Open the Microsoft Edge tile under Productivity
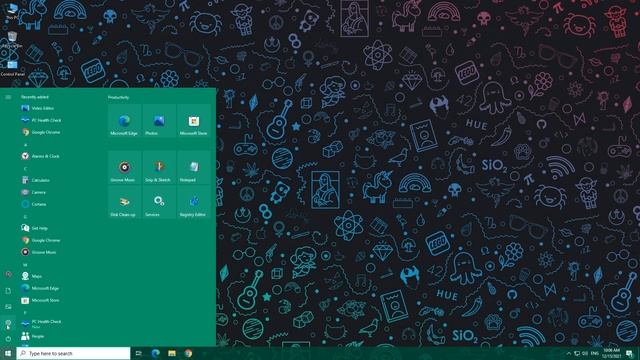The width and height of the screenshot is (640, 360). point(124,120)
